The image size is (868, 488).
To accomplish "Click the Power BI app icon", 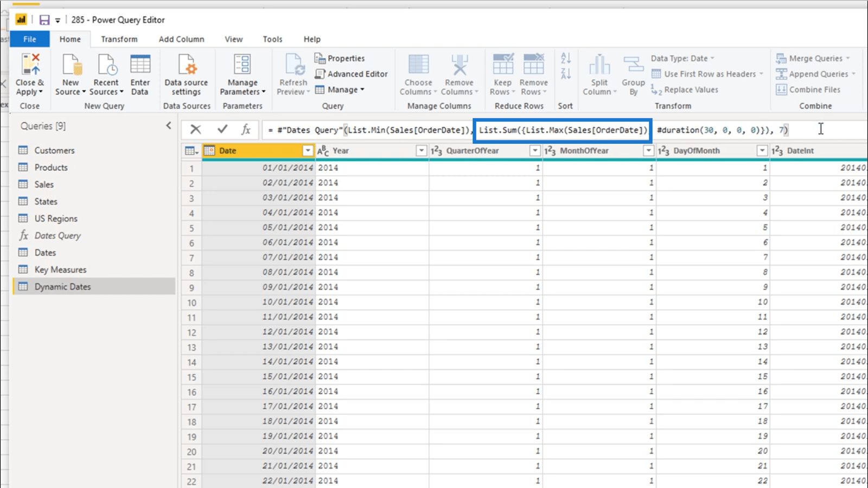I will tap(21, 20).
